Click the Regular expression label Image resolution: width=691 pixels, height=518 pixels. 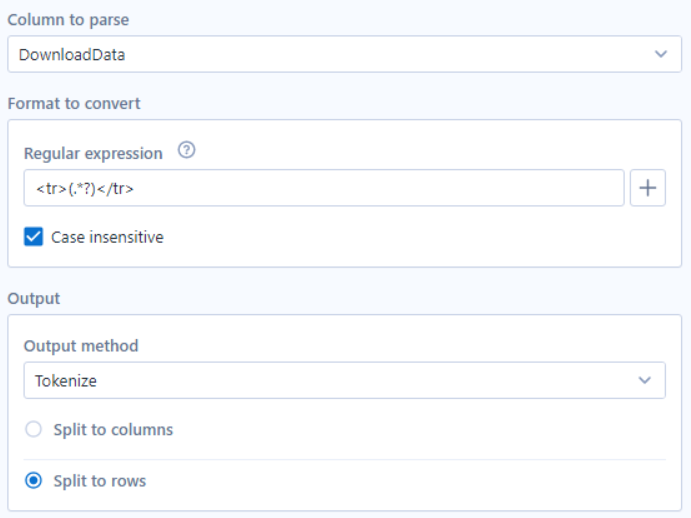pos(93,153)
